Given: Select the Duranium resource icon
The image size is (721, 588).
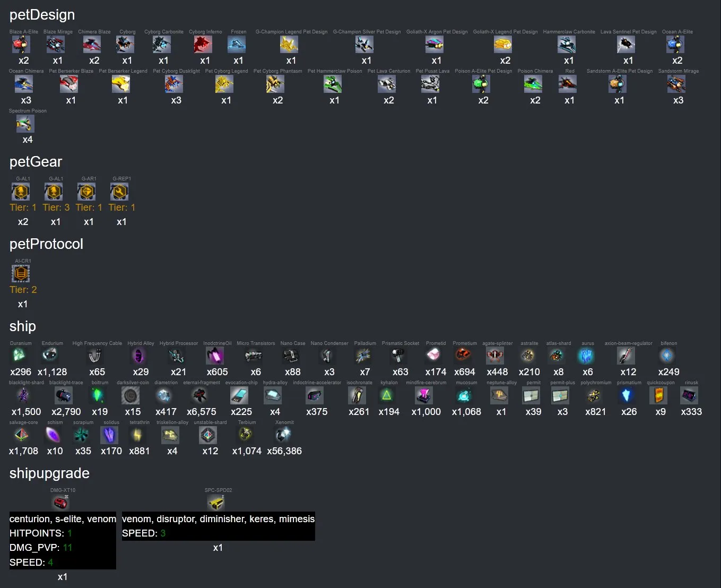Looking at the screenshot, I should tap(19, 356).
